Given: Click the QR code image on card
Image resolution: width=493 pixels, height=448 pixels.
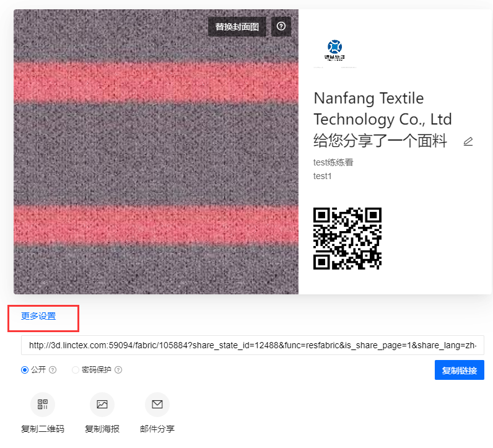Looking at the screenshot, I should click(347, 239).
